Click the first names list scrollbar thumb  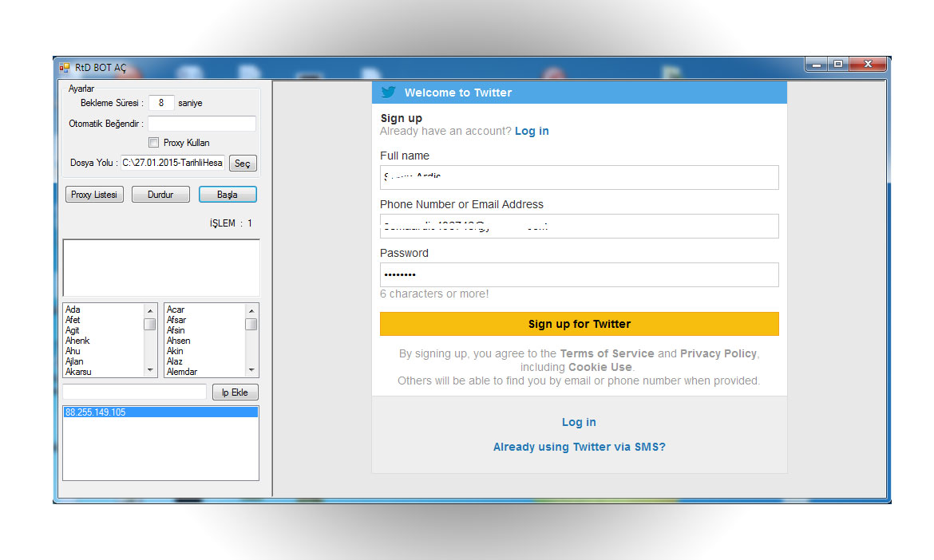pyautogui.click(x=150, y=325)
